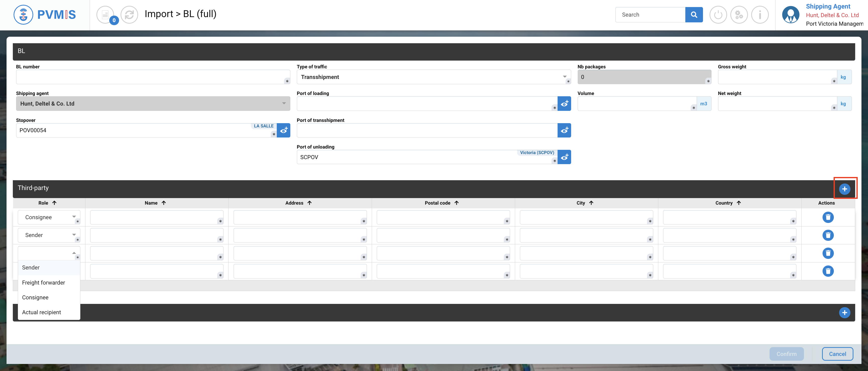Click the refresh arrows icon
Image resolution: width=868 pixels, height=371 pixels.
coord(129,15)
